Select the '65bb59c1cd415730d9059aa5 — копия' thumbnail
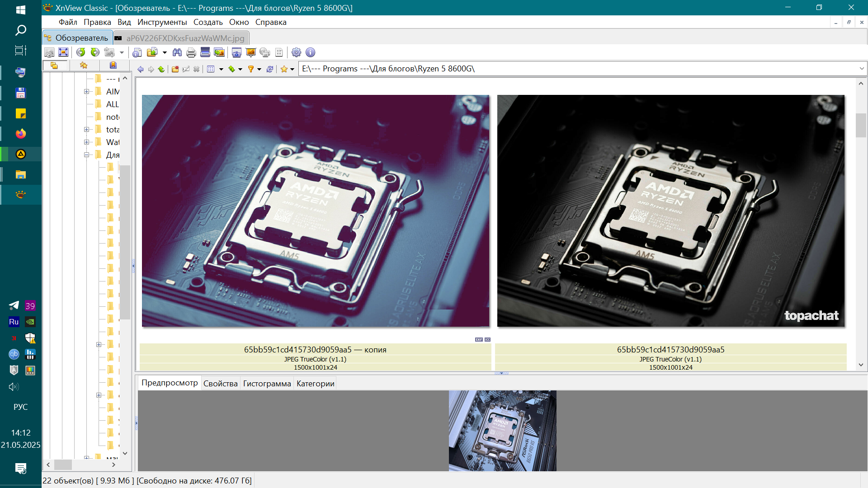Image resolution: width=868 pixels, height=488 pixels. pos(315,211)
